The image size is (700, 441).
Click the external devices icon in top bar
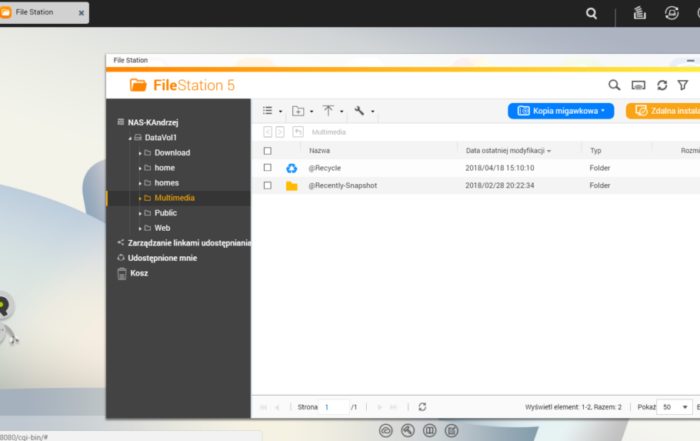pyautogui.click(x=671, y=13)
